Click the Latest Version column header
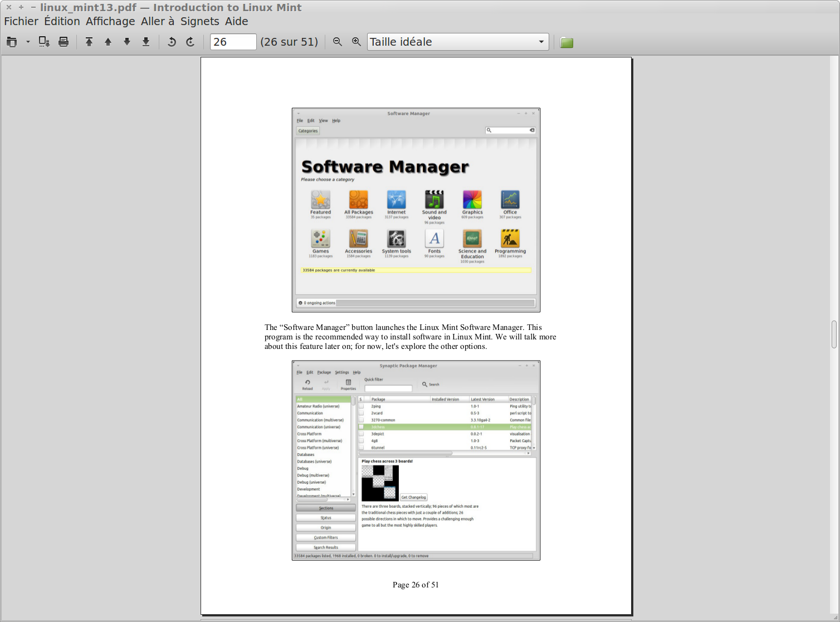Screen dimensions: 840x622 (x=489, y=399)
